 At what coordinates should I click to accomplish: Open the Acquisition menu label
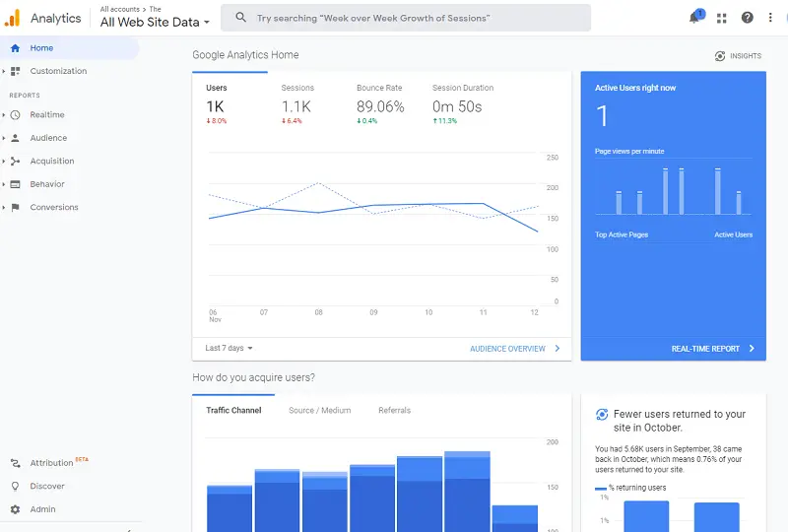[52, 161]
